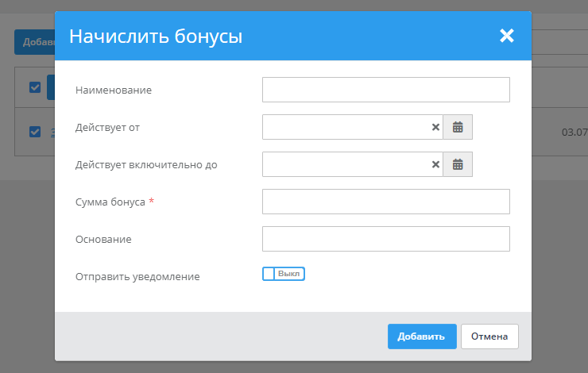588x373 pixels.
Task: Click the Наименование label text
Action: point(114,90)
